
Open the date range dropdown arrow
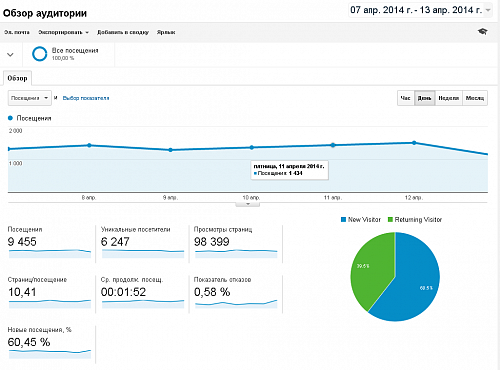tap(488, 10)
